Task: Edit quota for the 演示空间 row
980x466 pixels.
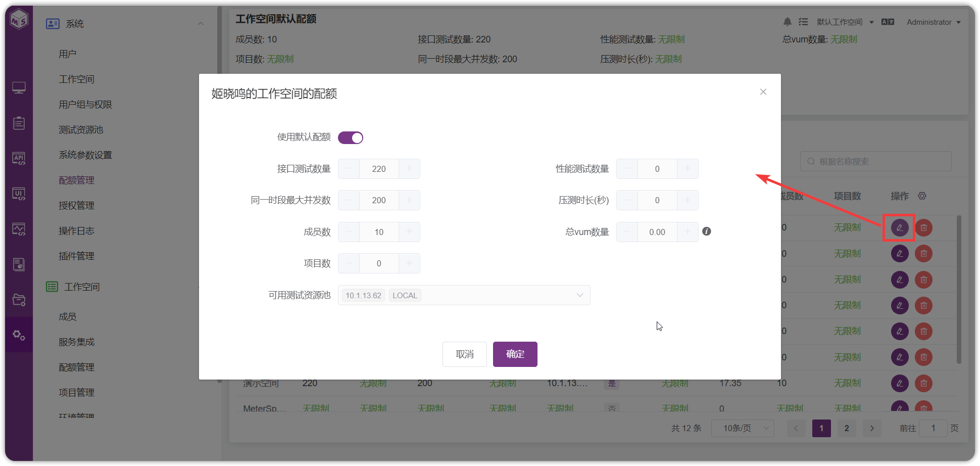Action: point(899,383)
